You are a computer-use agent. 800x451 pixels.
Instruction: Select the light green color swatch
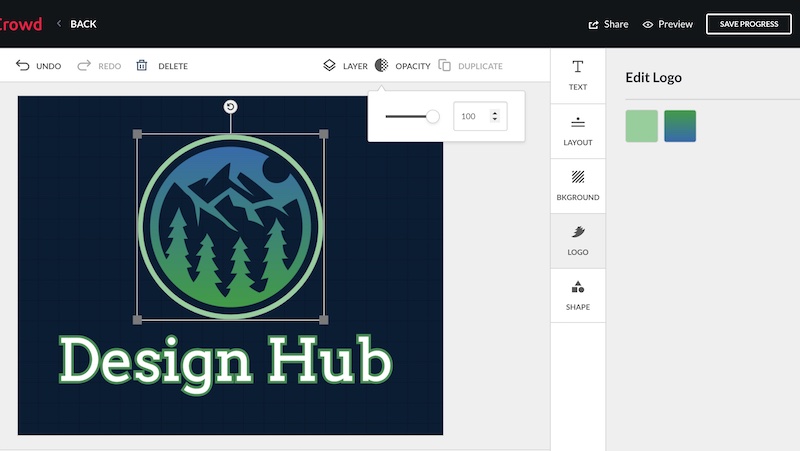click(642, 126)
